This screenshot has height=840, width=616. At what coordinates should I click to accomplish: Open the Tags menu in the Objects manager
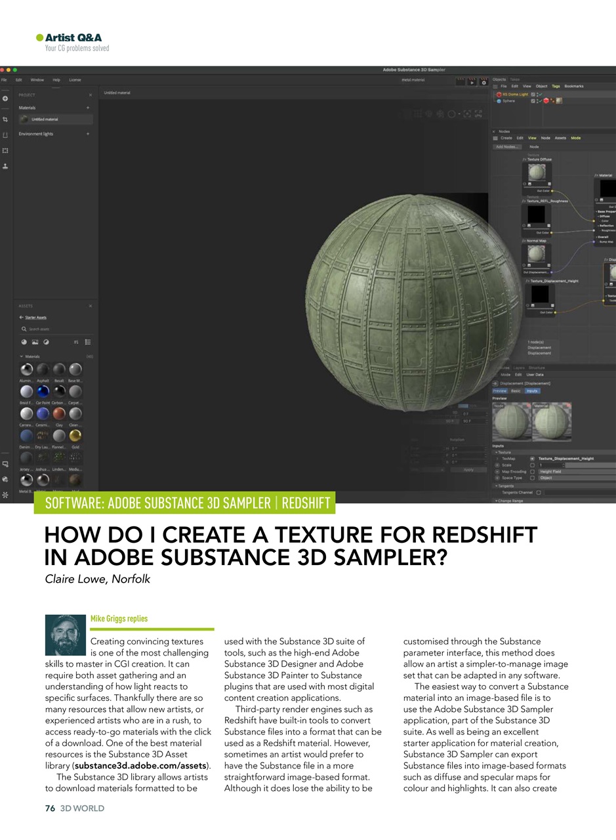[x=556, y=86]
